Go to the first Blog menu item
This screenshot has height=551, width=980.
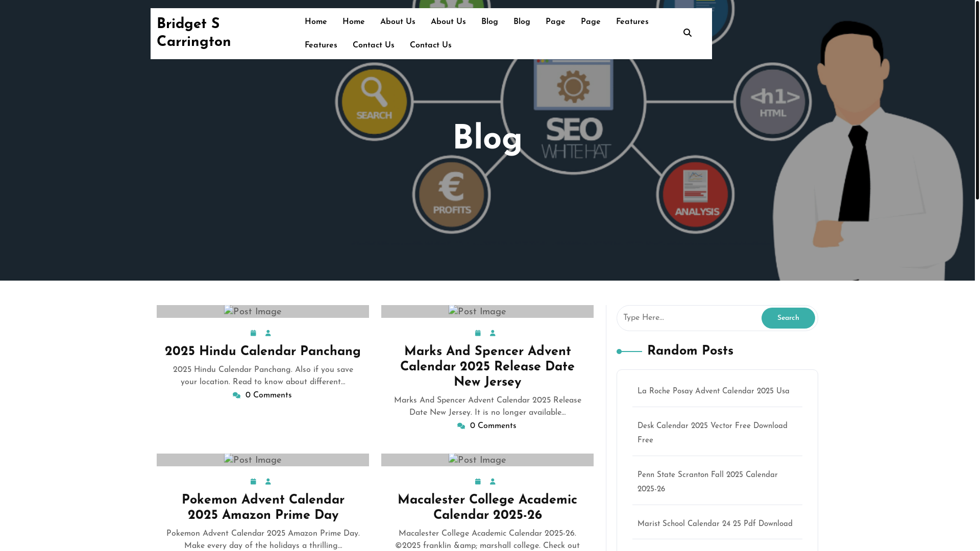pos(489,22)
